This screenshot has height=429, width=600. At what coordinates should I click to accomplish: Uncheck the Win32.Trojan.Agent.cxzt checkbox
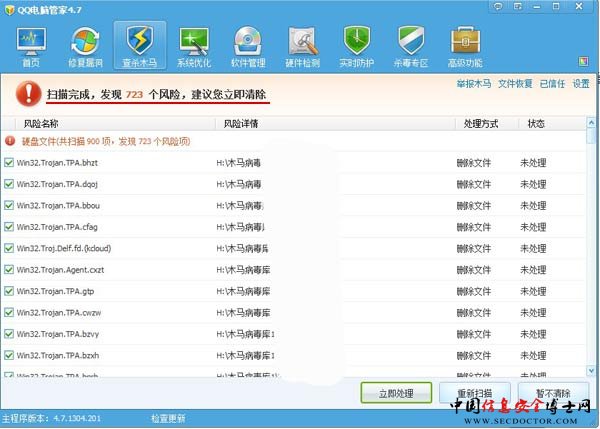9,270
